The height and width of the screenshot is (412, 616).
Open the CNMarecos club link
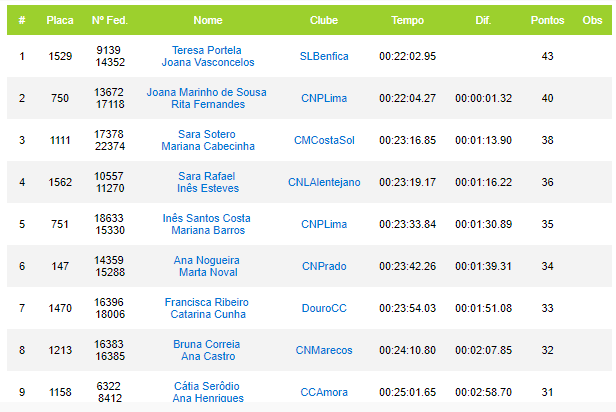[x=324, y=350]
